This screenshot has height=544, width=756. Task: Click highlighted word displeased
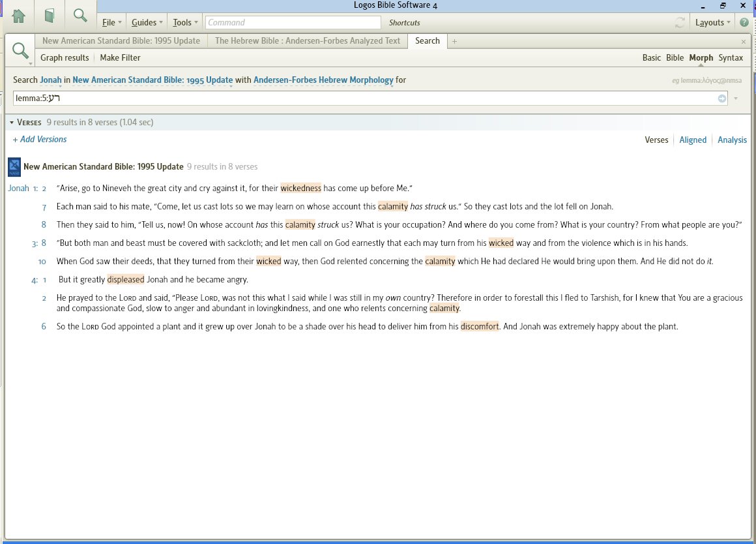coord(125,279)
